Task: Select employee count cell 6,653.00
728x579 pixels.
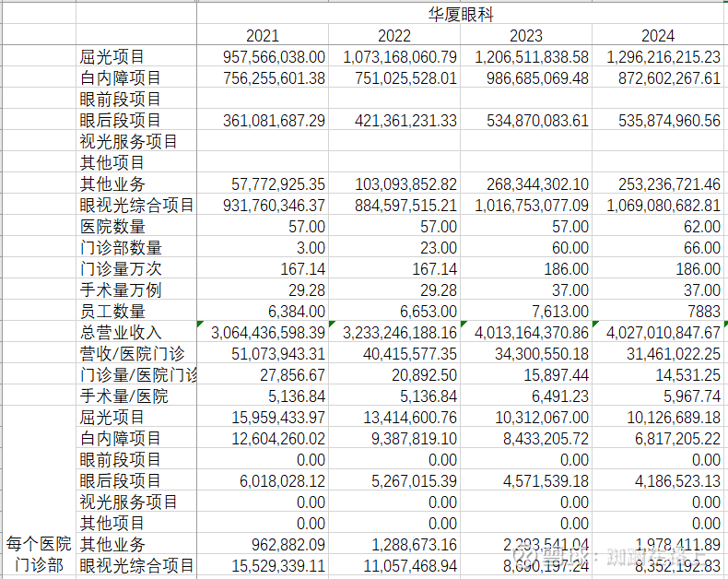Action: (x=394, y=311)
